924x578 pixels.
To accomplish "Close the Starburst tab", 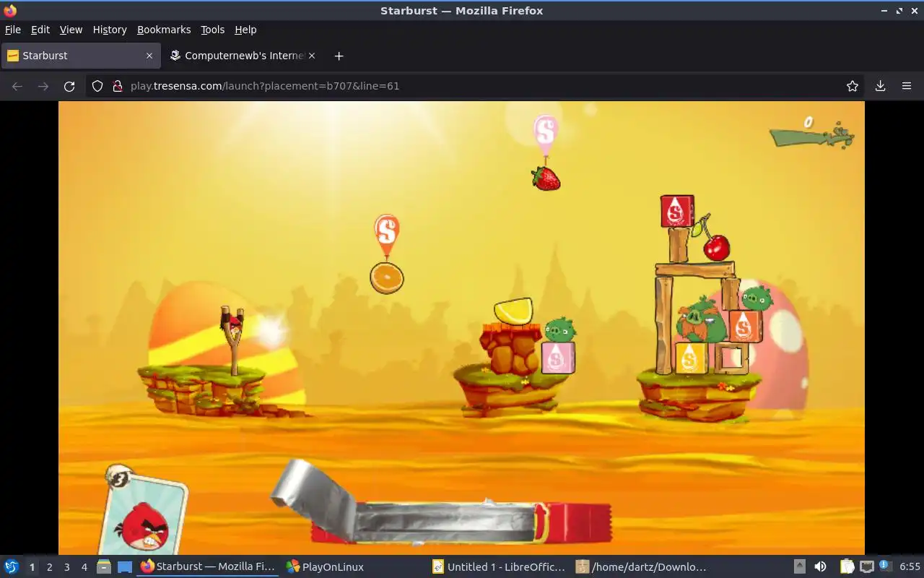I will point(149,56).
